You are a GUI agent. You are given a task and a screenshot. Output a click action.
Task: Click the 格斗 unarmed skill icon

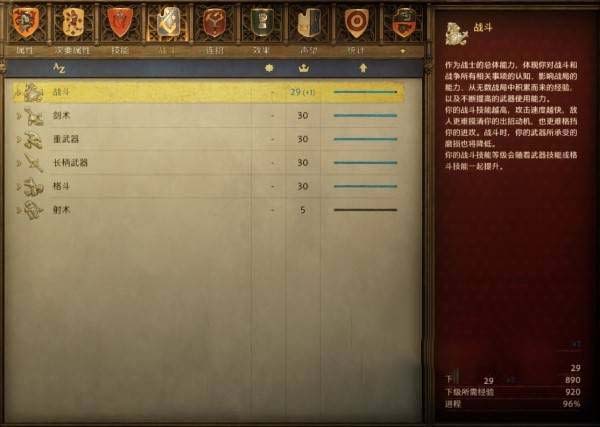34,187
